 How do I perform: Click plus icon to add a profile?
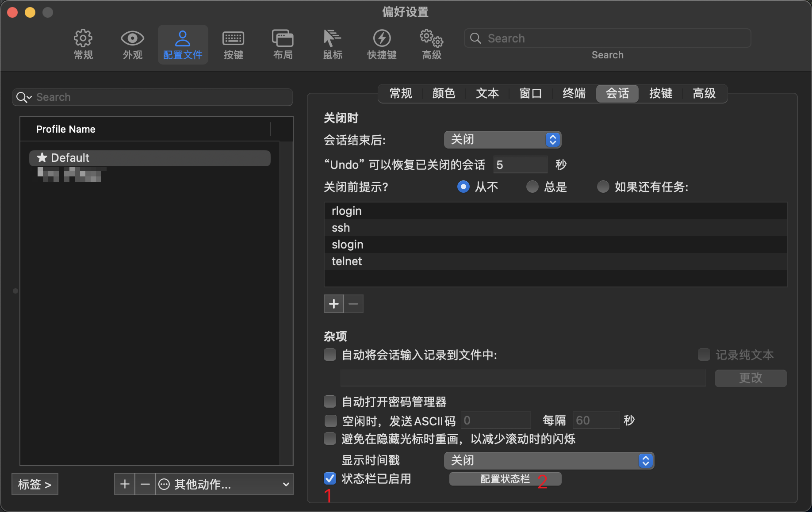pyautogui.click(x=125, y=485)
